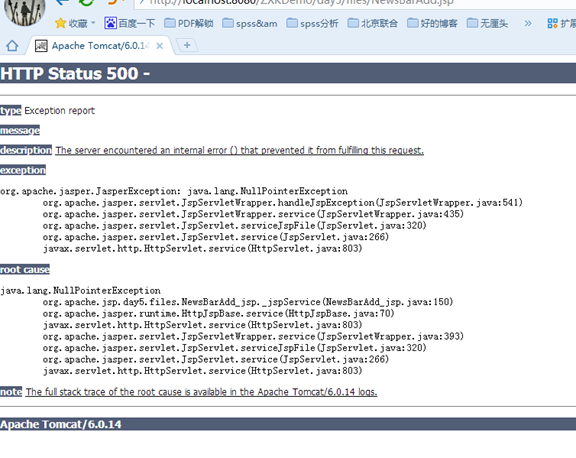Open the spss&am bookmark folder
576x458 pixels.
coord(250,24)
